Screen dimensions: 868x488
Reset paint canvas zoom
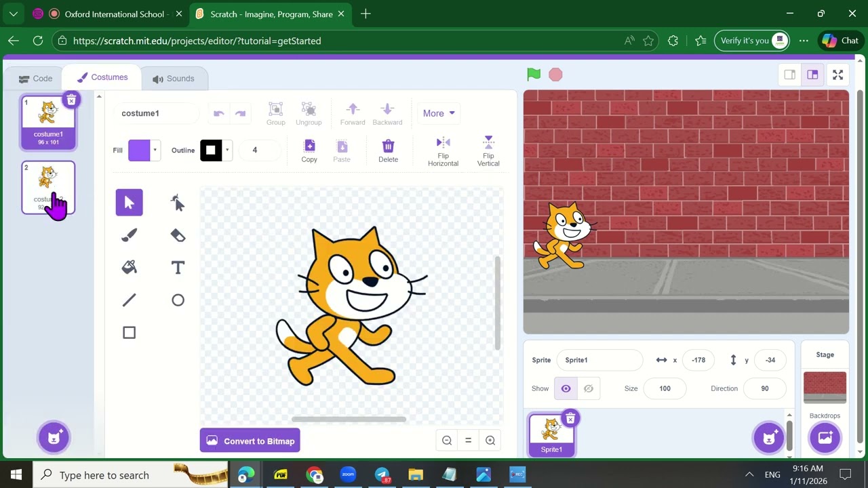click(x=468, y=441)
